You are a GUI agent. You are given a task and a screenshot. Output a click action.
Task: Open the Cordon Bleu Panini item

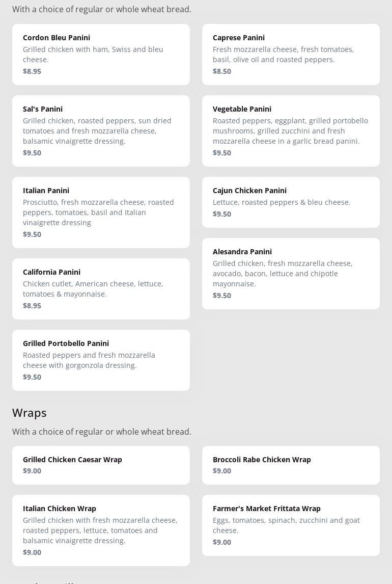(101, 54)
